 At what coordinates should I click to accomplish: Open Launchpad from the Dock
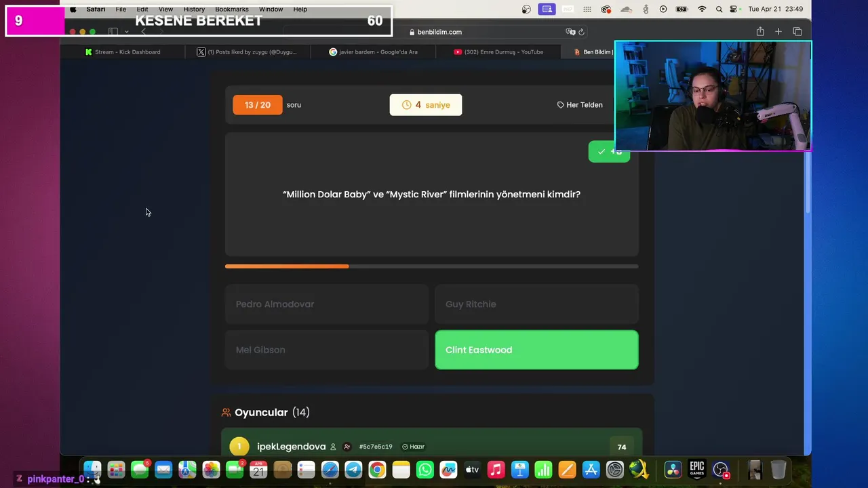(116, 469)
